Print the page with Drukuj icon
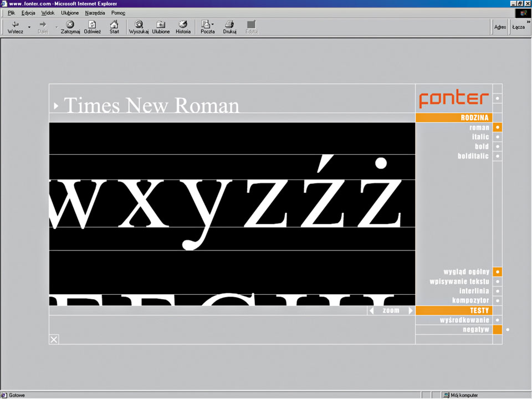 coord(229,24)
